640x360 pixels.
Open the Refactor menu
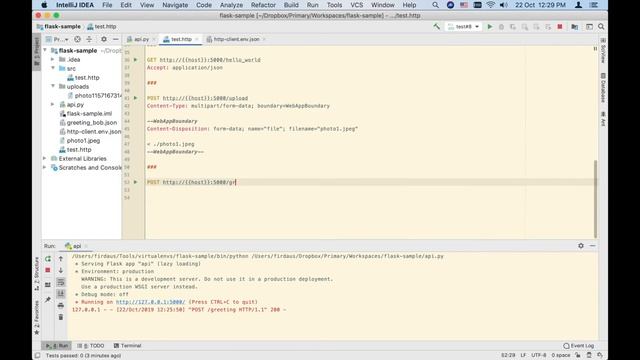point(263,5)
